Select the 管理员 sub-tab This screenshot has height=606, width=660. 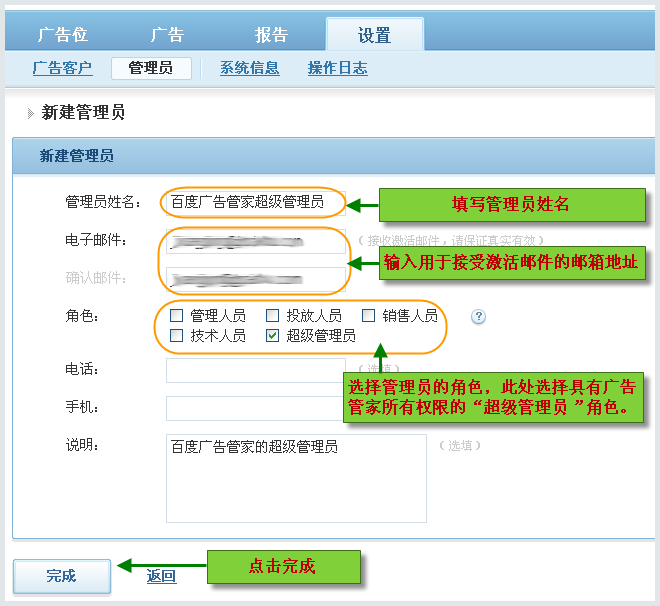tap(151, 68)
